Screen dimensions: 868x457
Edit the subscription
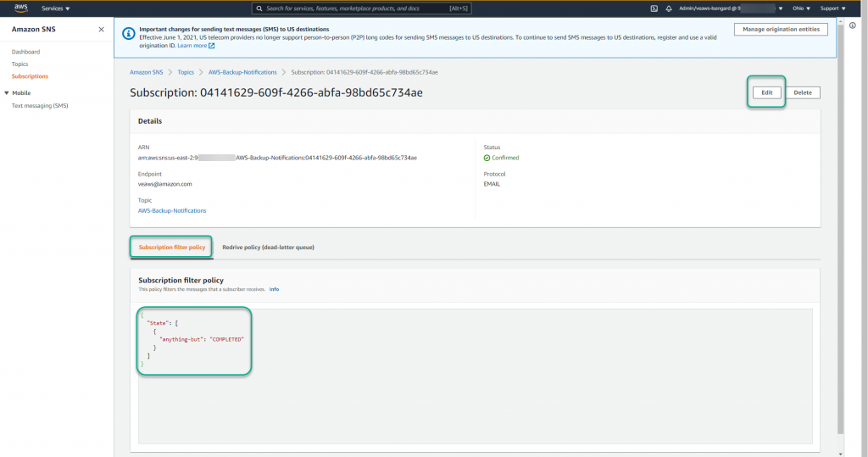(x=766, y=92)
